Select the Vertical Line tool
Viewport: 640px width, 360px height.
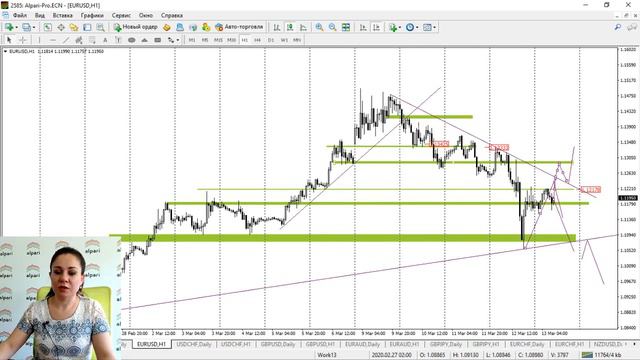pyautogui.click(x=39, y=40)
